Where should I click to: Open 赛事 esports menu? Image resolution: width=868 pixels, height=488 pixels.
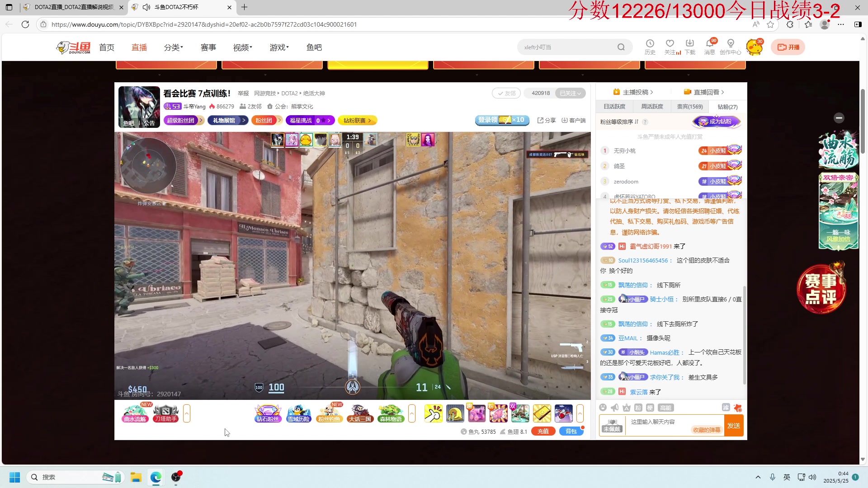pyautogui.click(x=208, y=47)
